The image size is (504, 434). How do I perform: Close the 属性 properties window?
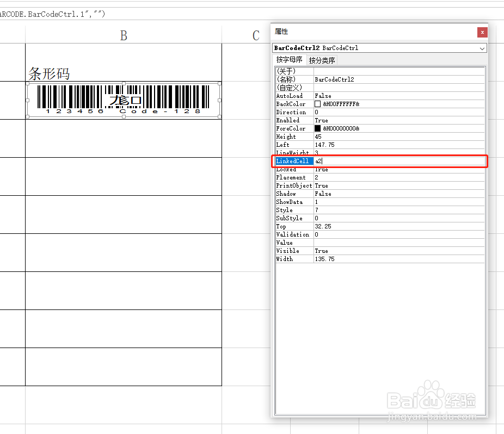482,32
